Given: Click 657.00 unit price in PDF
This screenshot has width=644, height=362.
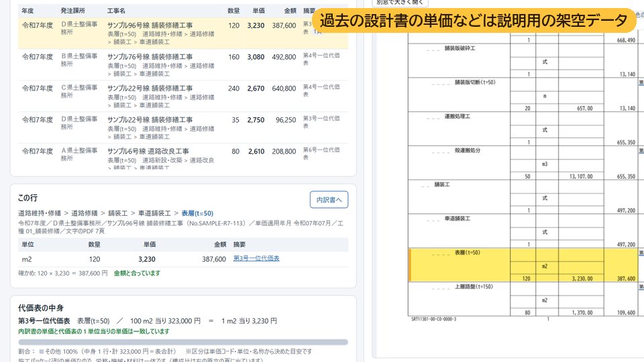Looking at the screenshot, I should (x=585, y=109).
